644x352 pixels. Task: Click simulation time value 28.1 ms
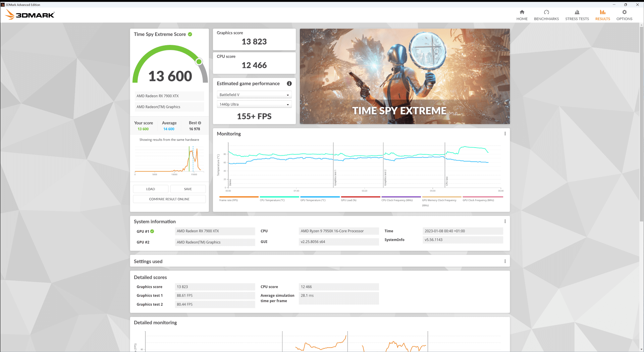pos(339,298)
